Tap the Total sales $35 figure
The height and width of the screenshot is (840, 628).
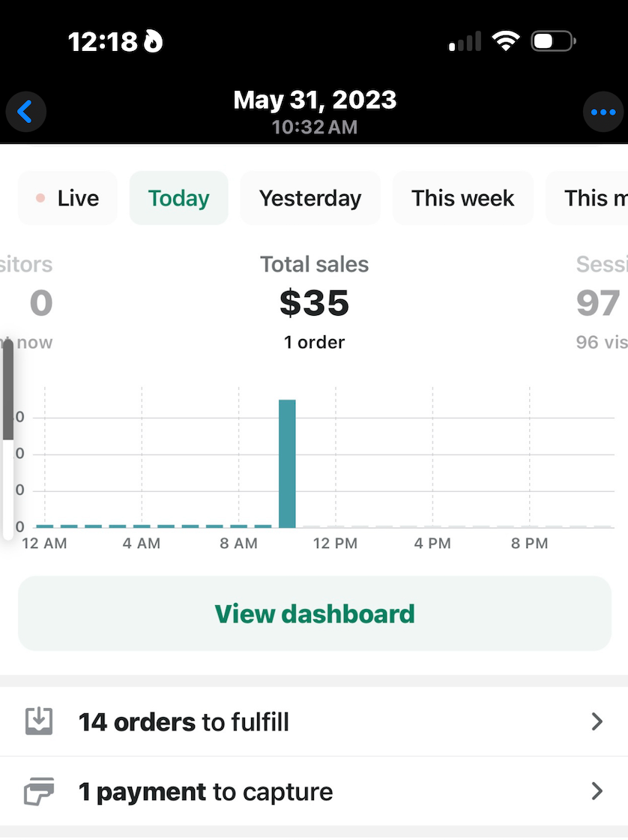click(314, 303)
